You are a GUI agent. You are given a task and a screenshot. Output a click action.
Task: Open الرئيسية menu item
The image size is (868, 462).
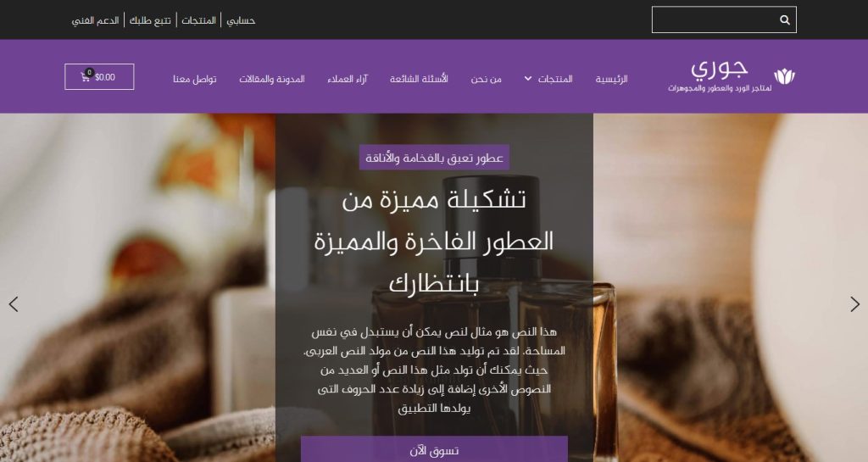(x=611, y=79)
